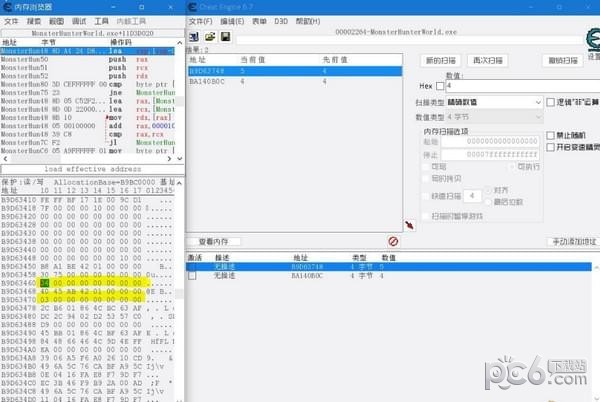Viewport: 600px width, 402px height.
Task: Click hex dump row B9D63460
Action: [88, 283]
